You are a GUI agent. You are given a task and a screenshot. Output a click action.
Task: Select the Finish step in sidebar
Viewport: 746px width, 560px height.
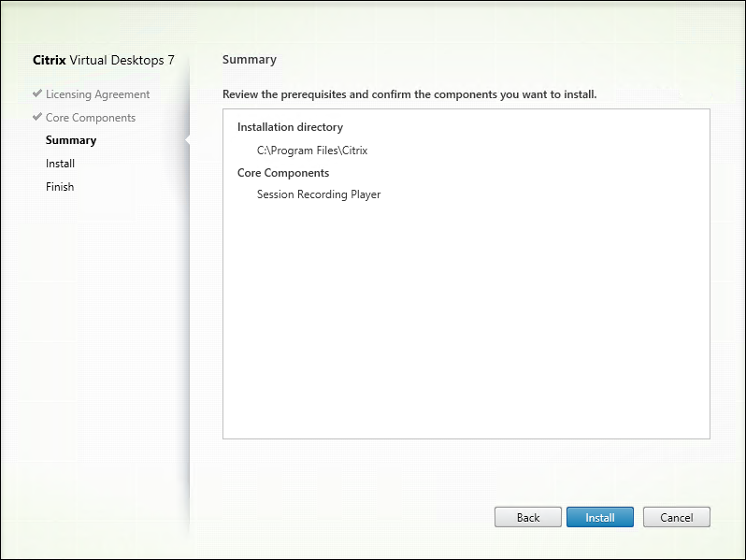tap(60, 187)
